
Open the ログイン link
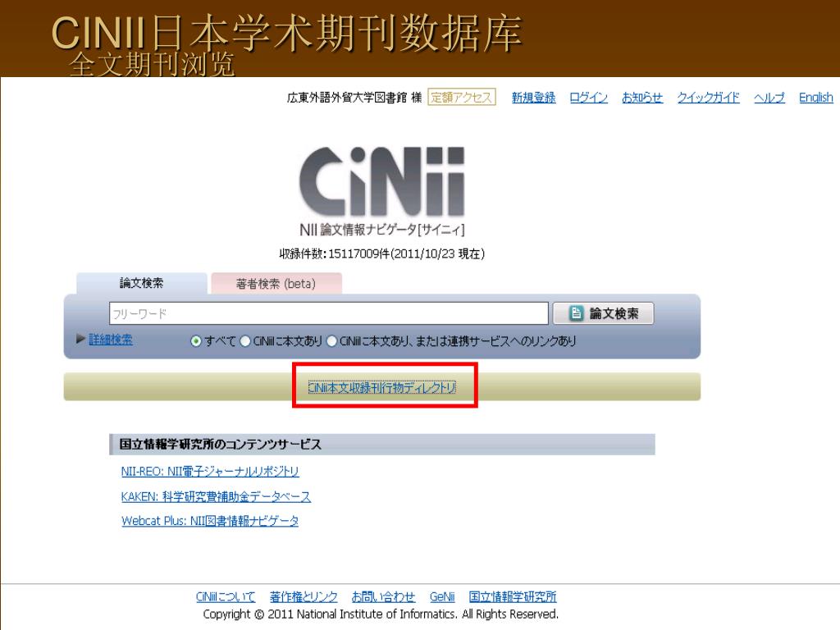(588, 98)
